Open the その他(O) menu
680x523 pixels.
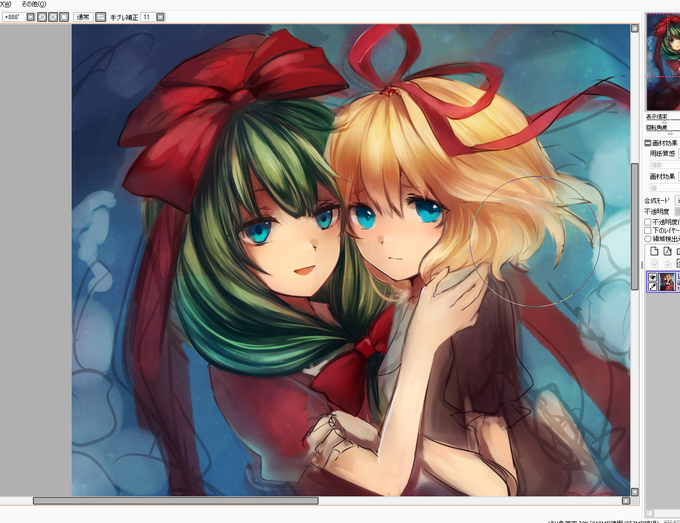click(34, 4)
